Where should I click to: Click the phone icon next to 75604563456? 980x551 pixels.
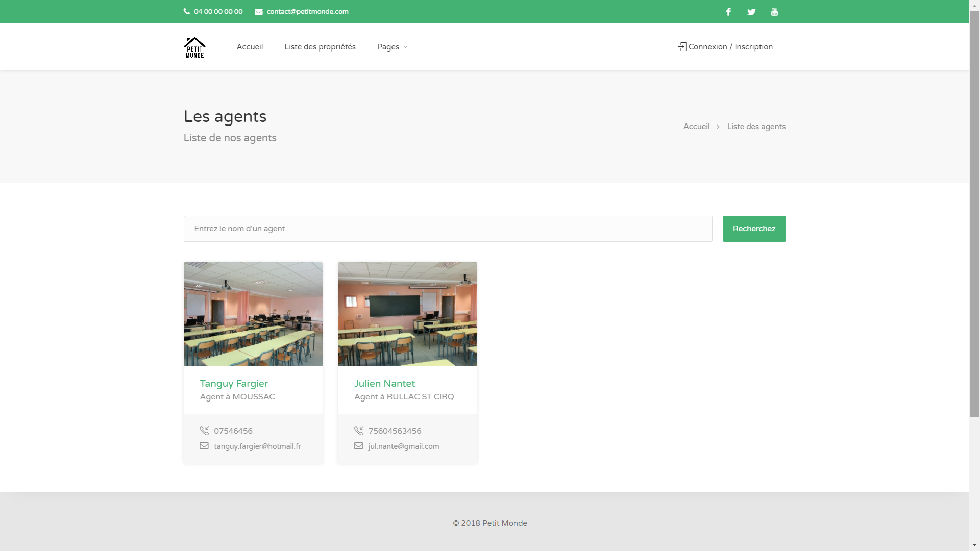(359, 431)
